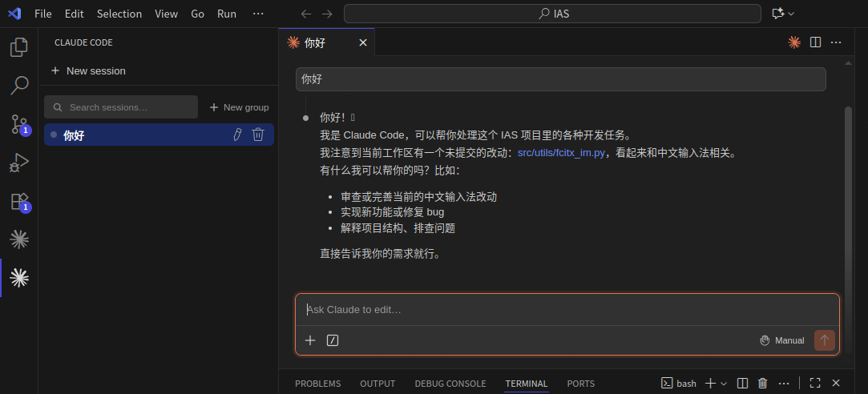Expand the chat dropdown chevron in title bar
868x394 pixels.
(x=791, y=14)
